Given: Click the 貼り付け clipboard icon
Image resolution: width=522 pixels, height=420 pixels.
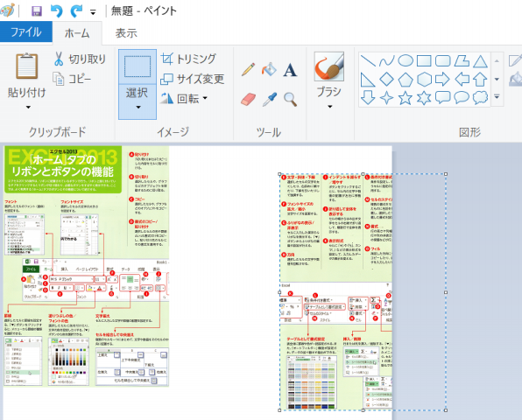Looking at the screenshot, I should click(x=26, y=66).
